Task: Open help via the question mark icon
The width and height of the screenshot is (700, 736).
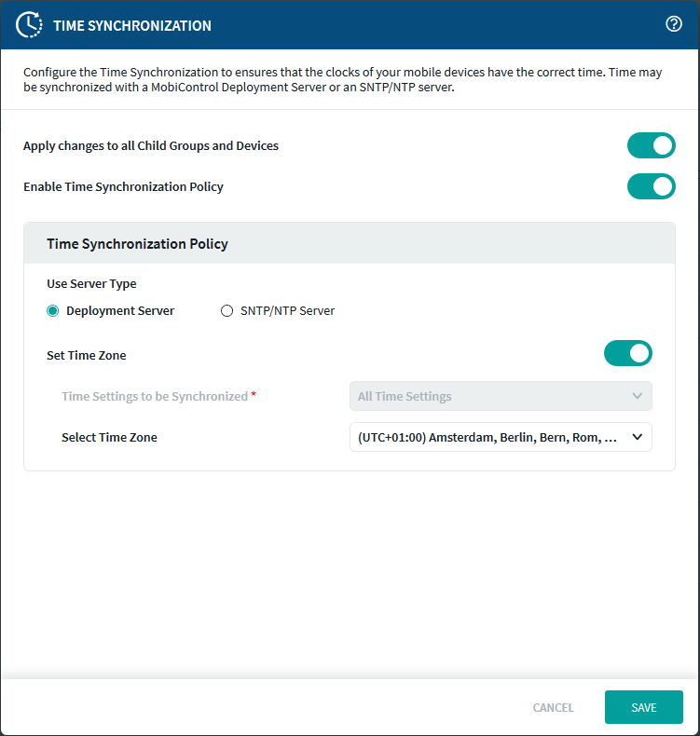Action: point(674,24)
